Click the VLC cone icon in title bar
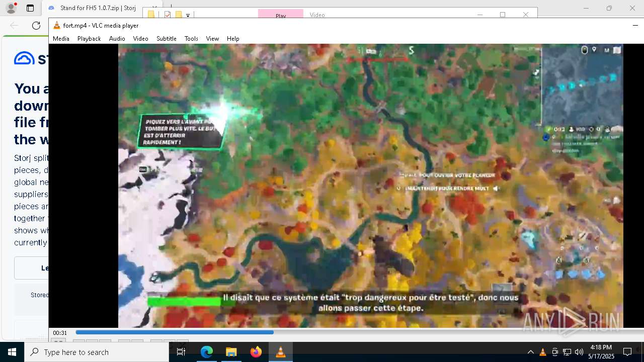The height and width of the screenshot is (362, 644). click(57, 25)
